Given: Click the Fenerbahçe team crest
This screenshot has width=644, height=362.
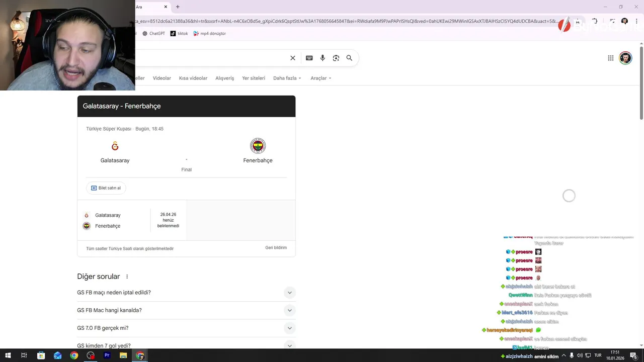Looking at the screenshot, I should click(258, 146).
